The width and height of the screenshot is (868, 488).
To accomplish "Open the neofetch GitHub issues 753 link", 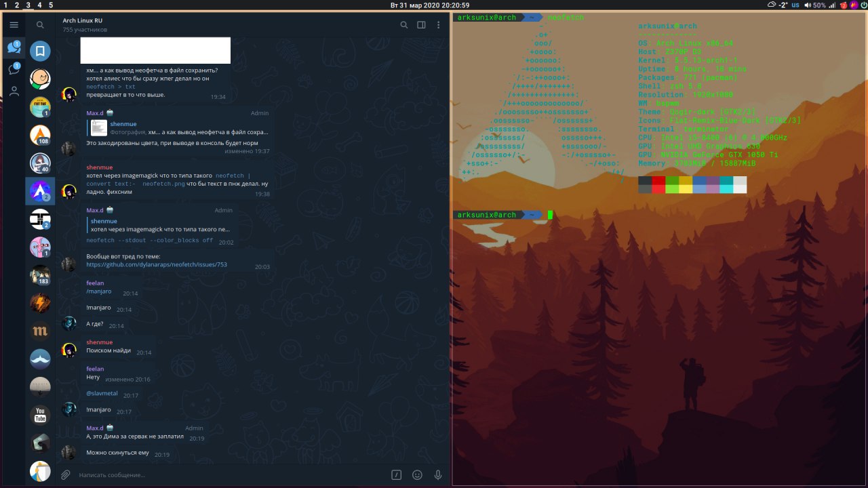I will 157,265.
